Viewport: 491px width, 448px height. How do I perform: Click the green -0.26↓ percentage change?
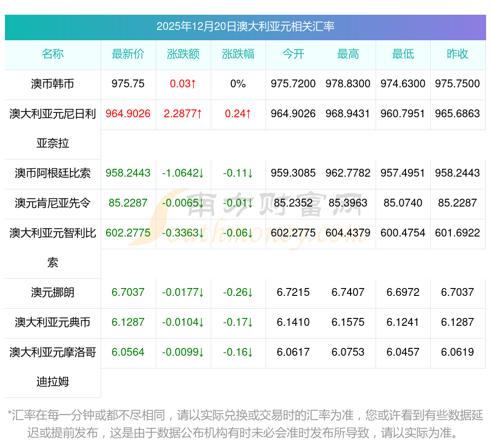(x=238, y=293)
